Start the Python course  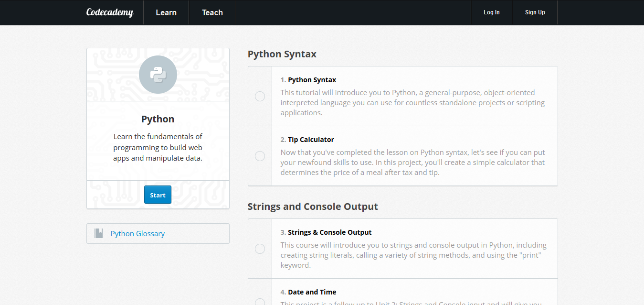(158, 195)
